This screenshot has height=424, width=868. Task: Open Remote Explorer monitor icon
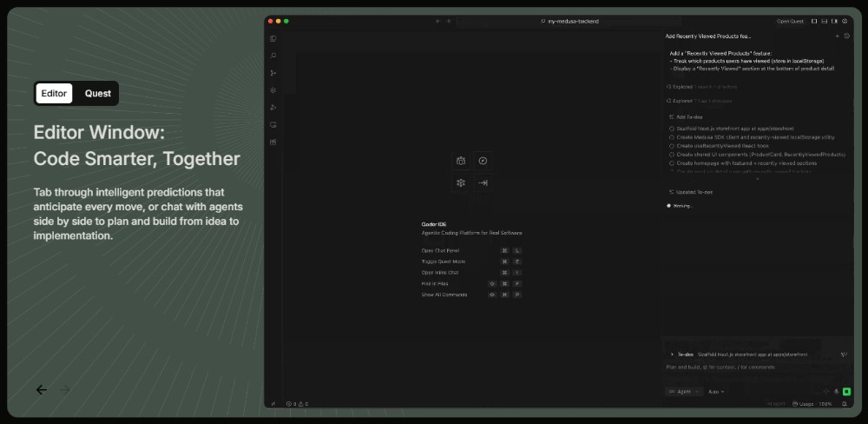[273, 125]
